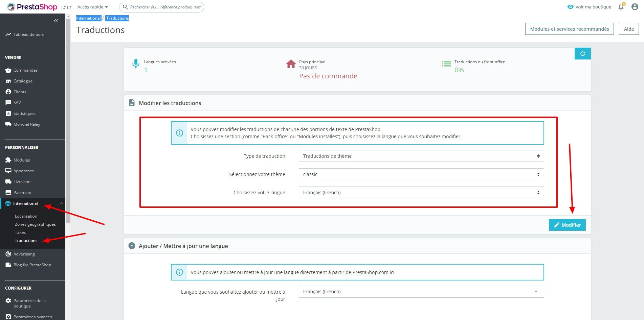Click the Tableau de bord menu item

click(x=29, y=34)
